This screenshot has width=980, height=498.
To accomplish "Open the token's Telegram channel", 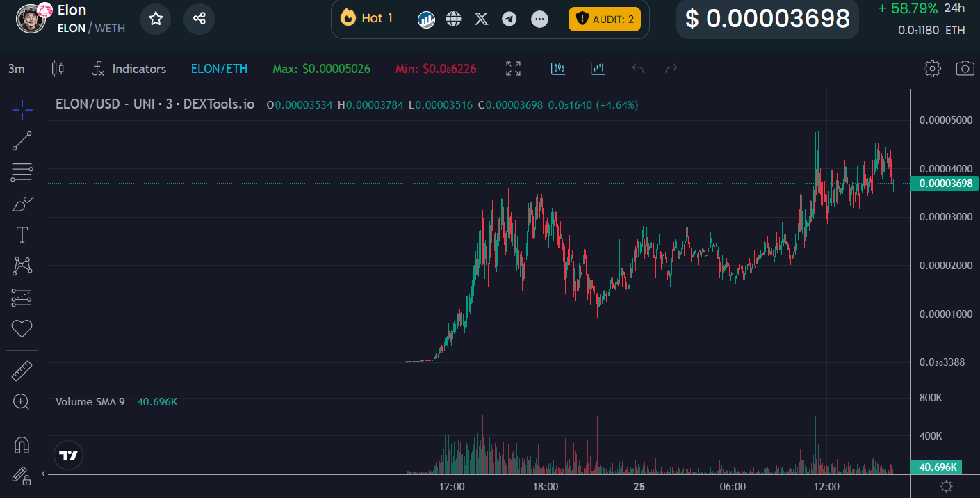I will [x=509, y=19].
